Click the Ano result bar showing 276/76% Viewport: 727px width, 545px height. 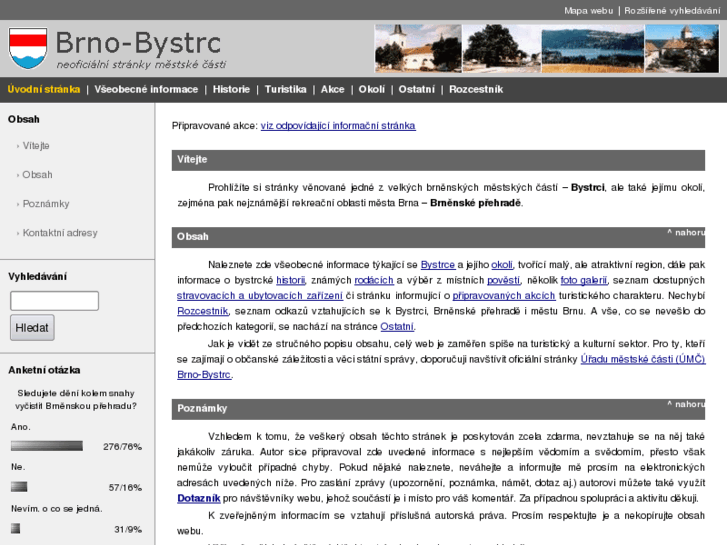(x=47, y=446)
